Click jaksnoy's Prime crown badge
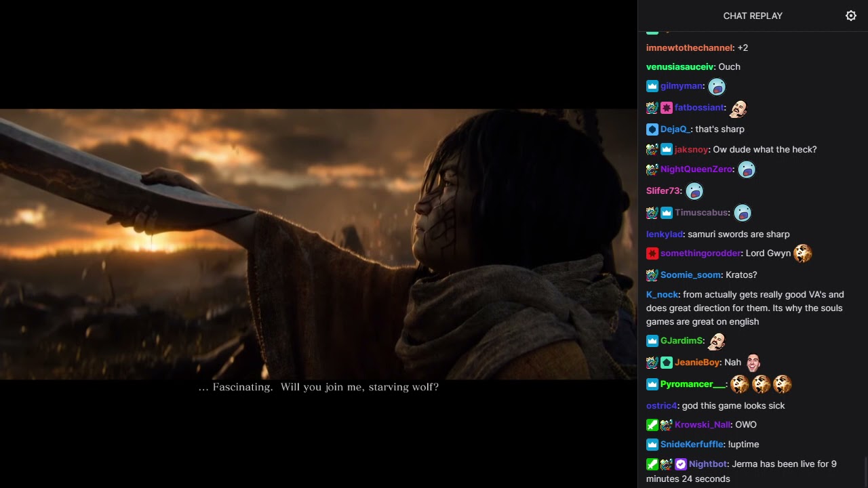This screenshot has width=868, height=488. coord(667,150)
